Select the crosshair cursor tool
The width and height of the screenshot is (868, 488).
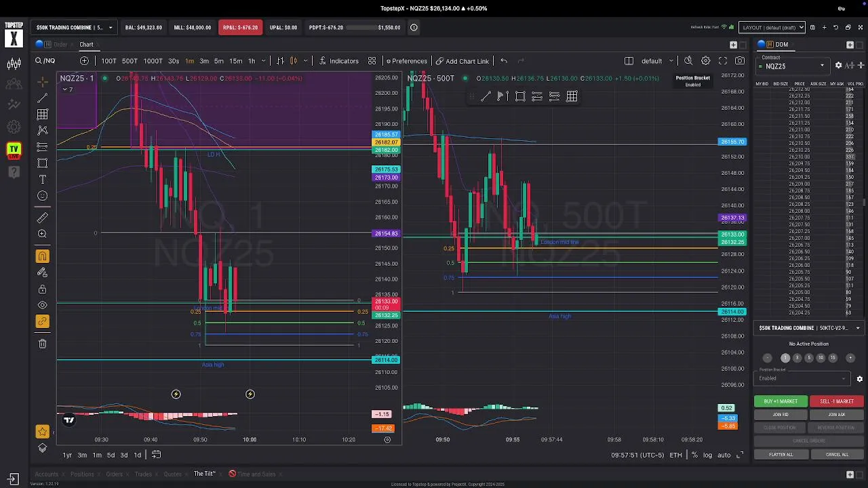(x=42, y=81)
